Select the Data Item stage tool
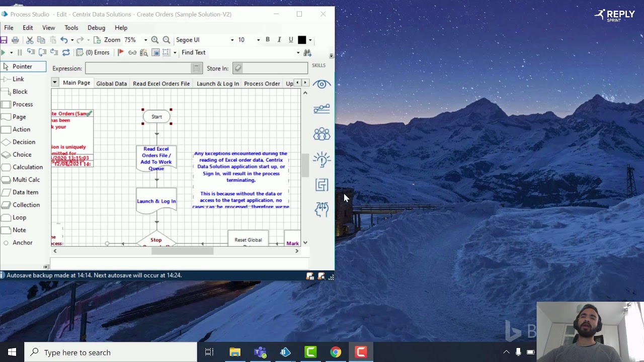Image resolution: width=644 pixels, height=362 pixels. (x=25, y=192)
